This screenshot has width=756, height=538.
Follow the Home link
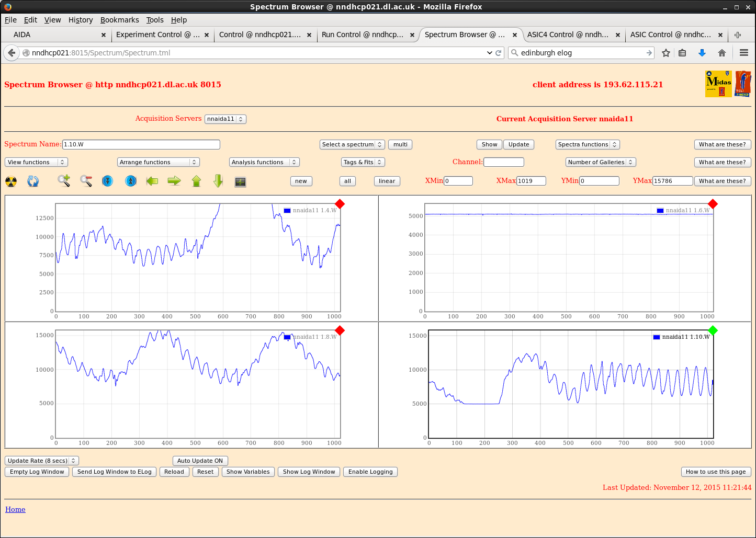click(x=15, y=509)
